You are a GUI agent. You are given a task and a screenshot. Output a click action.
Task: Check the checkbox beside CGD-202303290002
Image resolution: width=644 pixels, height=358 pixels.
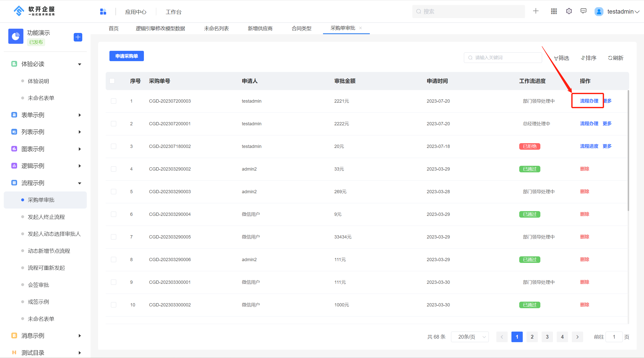point(113,169)
